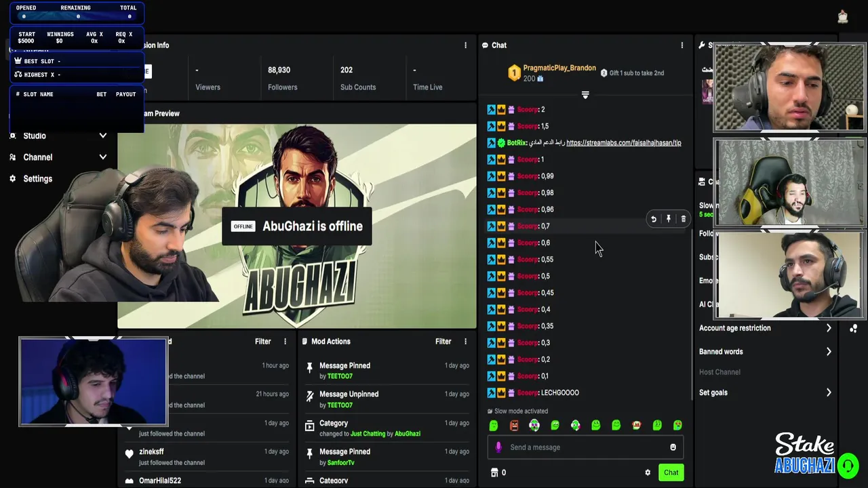Open TEETOO7 link under Message Unpinned

tap(340, 405)
